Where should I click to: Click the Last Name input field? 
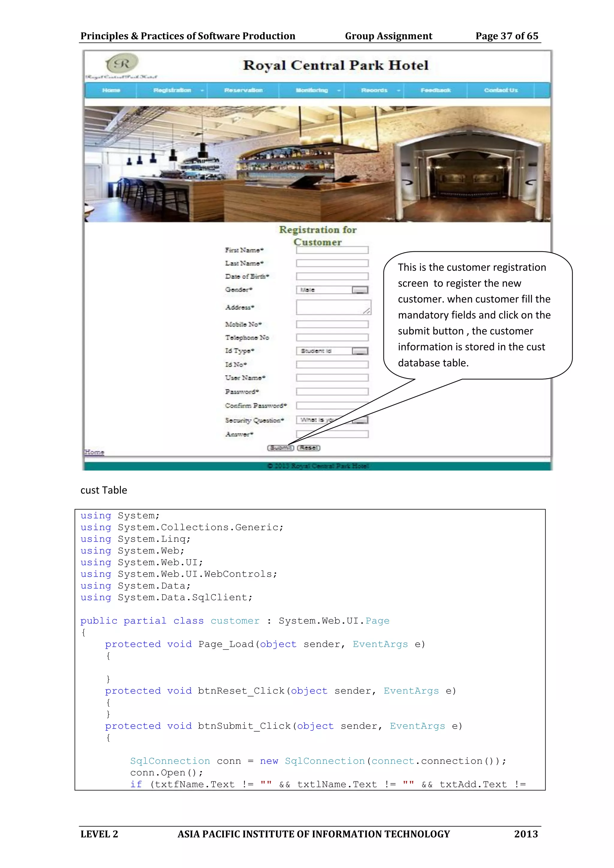pyautogui.click(x=332, y=263)
